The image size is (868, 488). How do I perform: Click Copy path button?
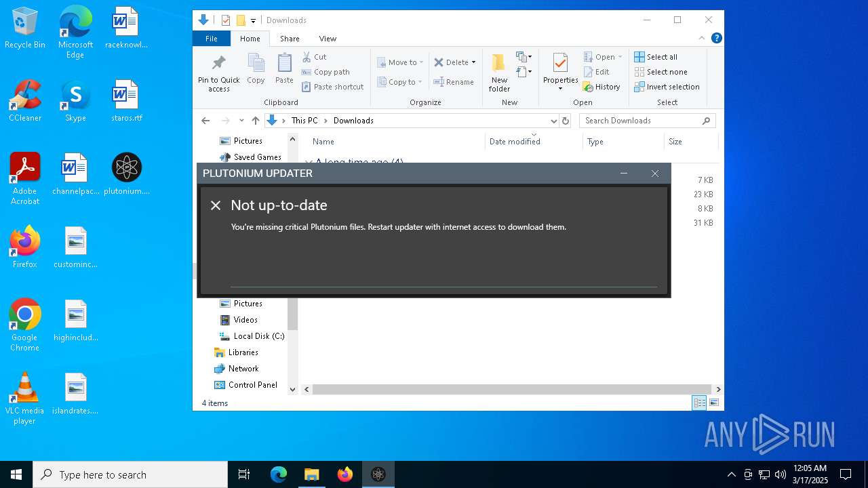pos(325,72)
